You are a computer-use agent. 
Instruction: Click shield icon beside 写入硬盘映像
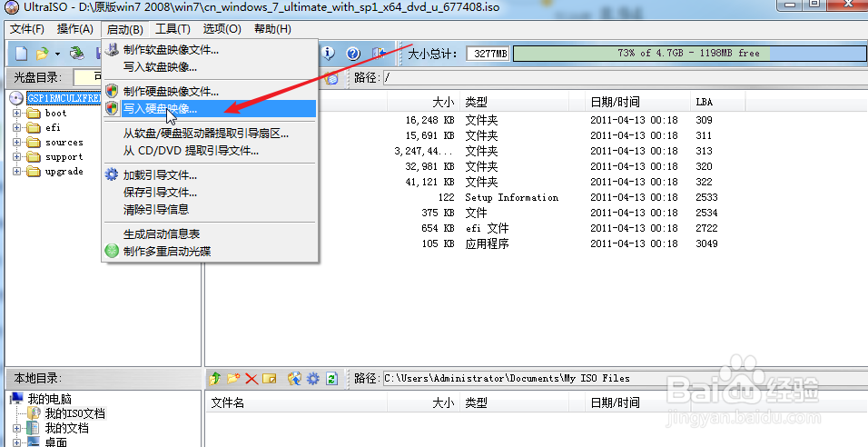coord(112,108)
